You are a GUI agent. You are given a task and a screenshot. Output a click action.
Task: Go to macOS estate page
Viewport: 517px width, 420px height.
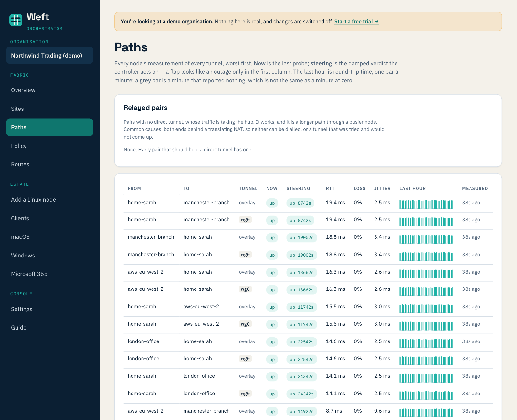click(x=50, y=237)
